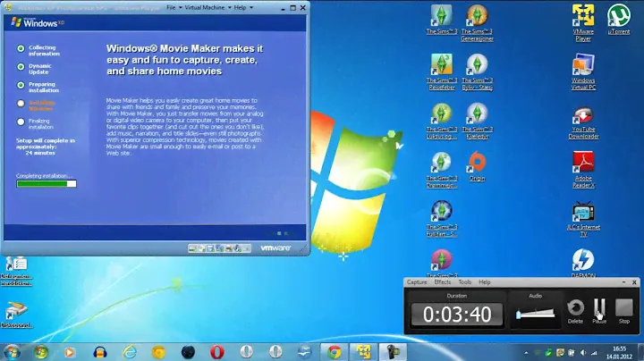Click the recorder's Audio level slider
The width and height of the screenshot is (644, 361).
pyautogui.click(x=537, y=315)
